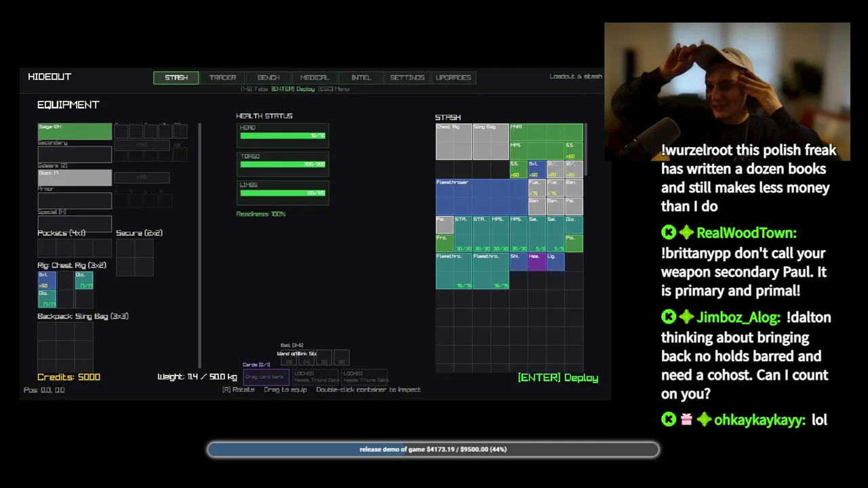Open the BENCH tab
The width and height of the screenshot is (868, 488).
click(x=269, y=77)
